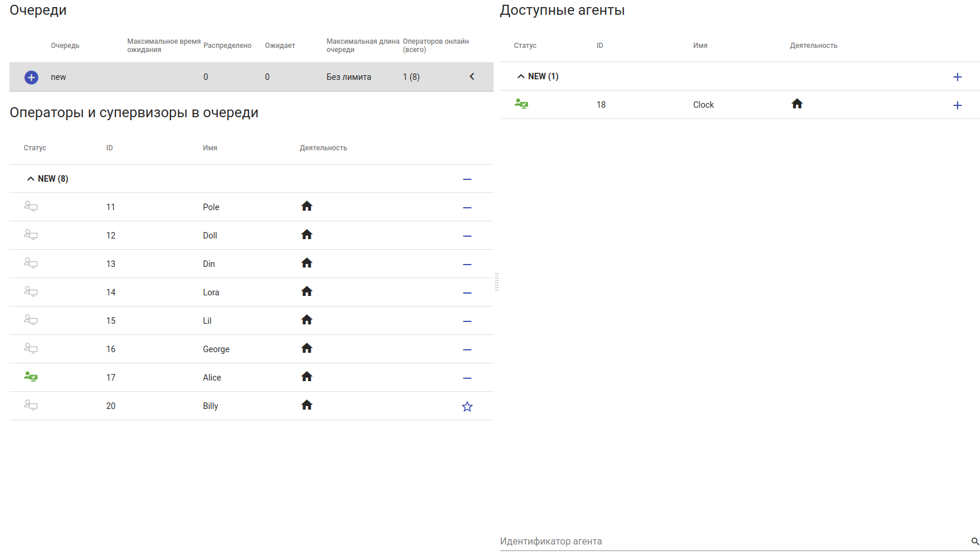Click the search magnifier icon
The image size is (980, 554).
[x=975, y=541]
